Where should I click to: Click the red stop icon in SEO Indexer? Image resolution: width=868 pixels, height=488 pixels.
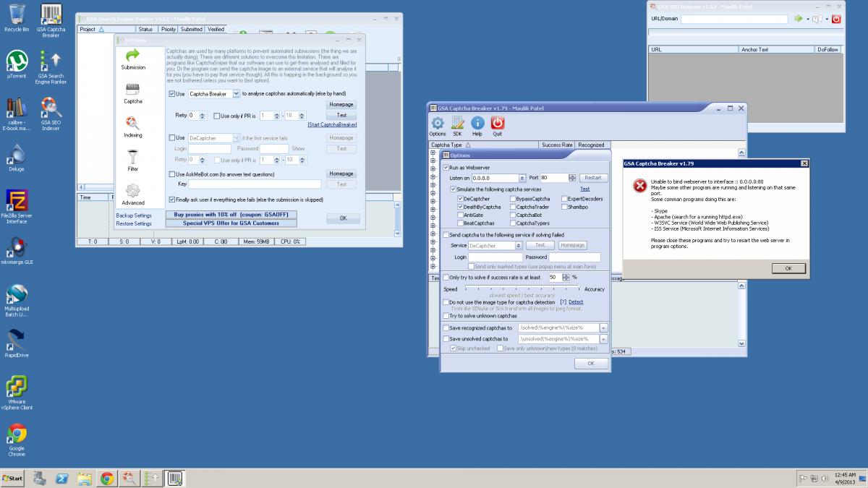point(836,19)
